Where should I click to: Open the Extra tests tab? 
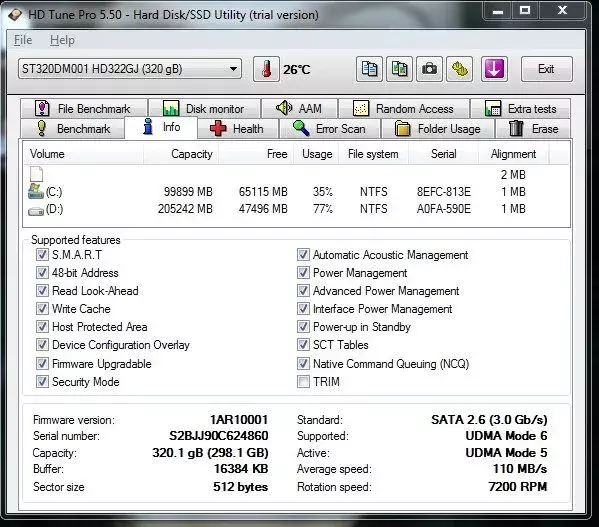click(521, 108)
